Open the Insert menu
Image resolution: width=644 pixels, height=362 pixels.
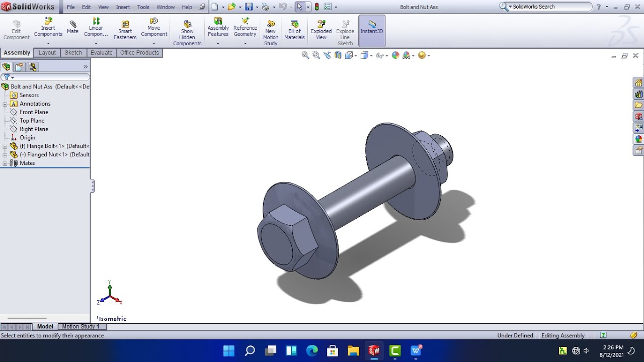click(x=123, y=7)
